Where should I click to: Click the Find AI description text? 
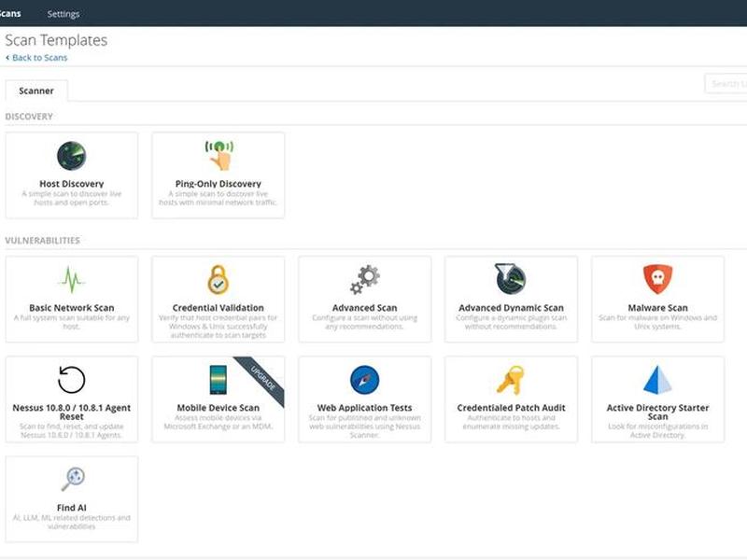[72, 522]
